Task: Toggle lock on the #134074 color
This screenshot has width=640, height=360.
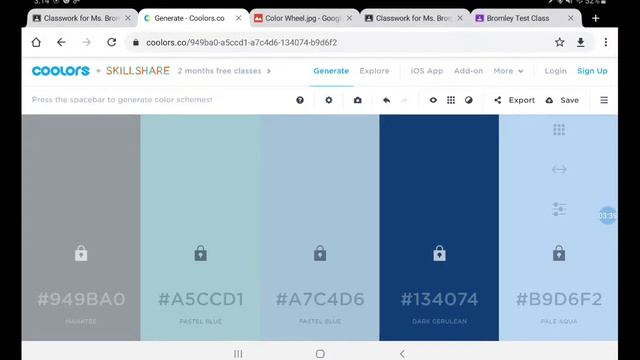Action: coord(439,253)
